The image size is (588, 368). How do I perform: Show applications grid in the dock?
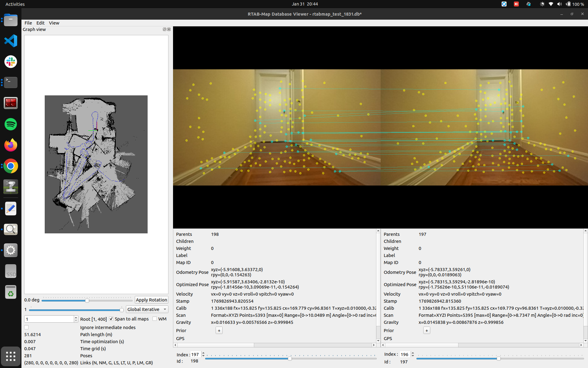(11, 356)
